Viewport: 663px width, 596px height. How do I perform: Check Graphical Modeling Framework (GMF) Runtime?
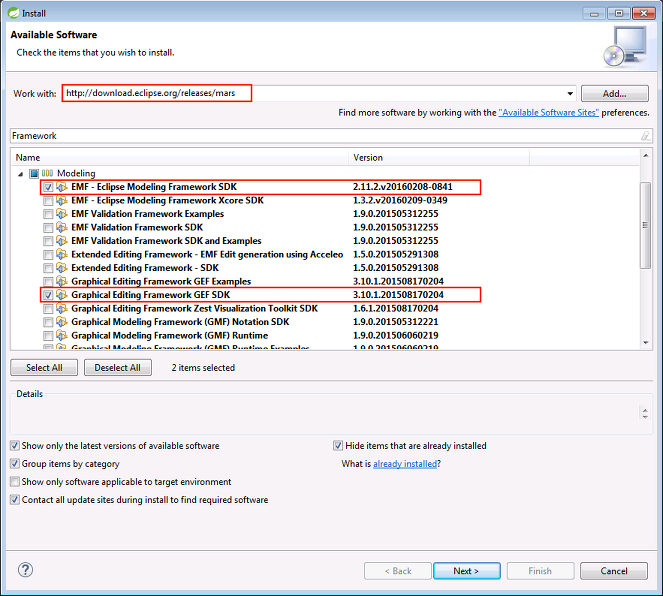coord(48,336)
